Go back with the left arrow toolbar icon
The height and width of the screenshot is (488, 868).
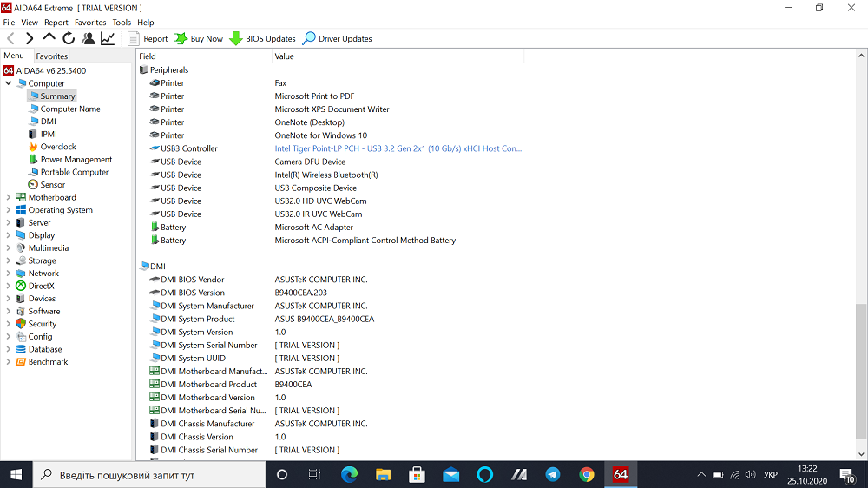pos(10,38)
